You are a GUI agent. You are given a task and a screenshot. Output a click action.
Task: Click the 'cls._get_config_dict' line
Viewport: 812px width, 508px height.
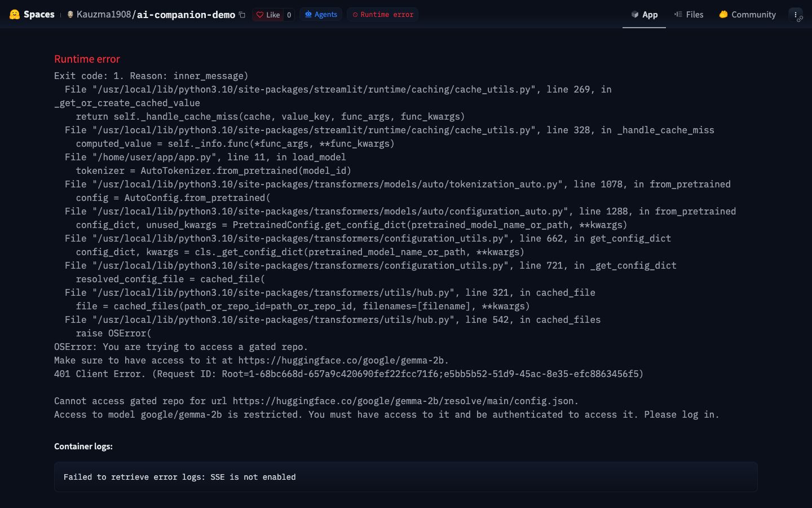[x=300, y=252]
